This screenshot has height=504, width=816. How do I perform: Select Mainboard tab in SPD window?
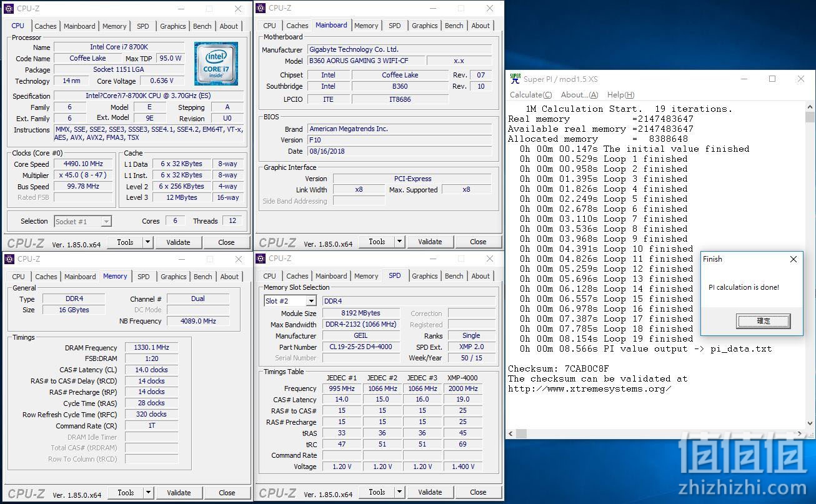pos(331,276)
